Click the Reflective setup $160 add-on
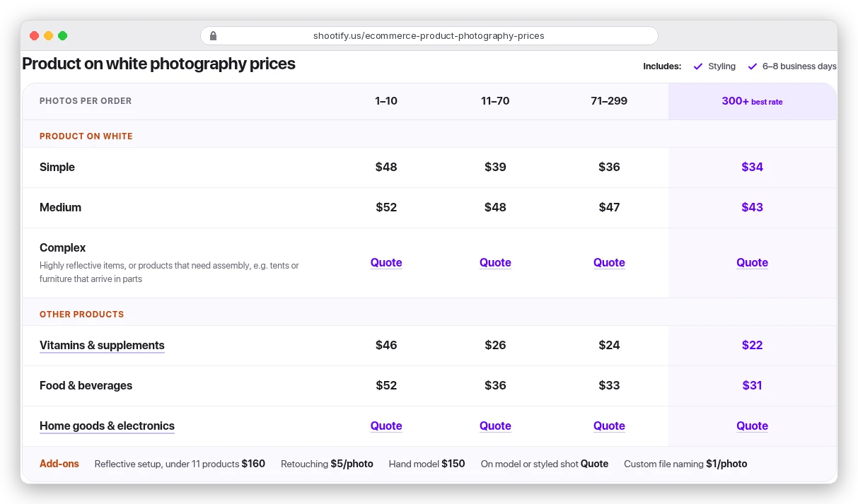858x504 pixels. click(x=180, y=464)
